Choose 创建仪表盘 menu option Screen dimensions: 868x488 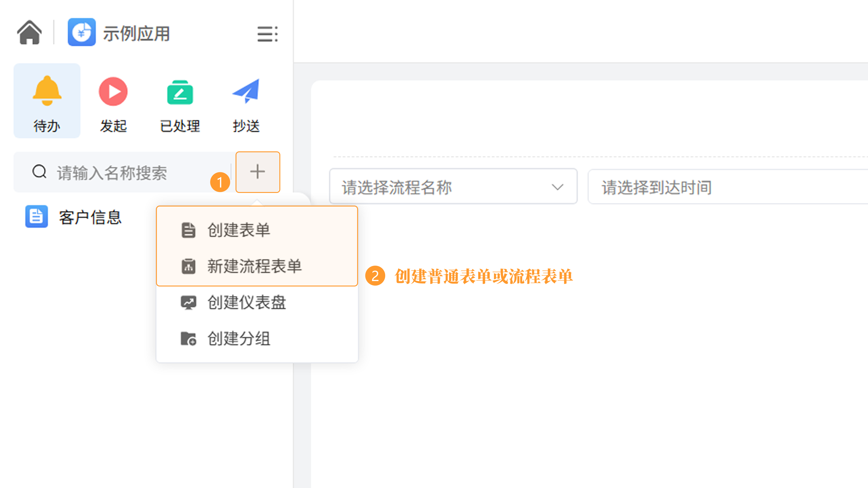[x=247, y=303]
